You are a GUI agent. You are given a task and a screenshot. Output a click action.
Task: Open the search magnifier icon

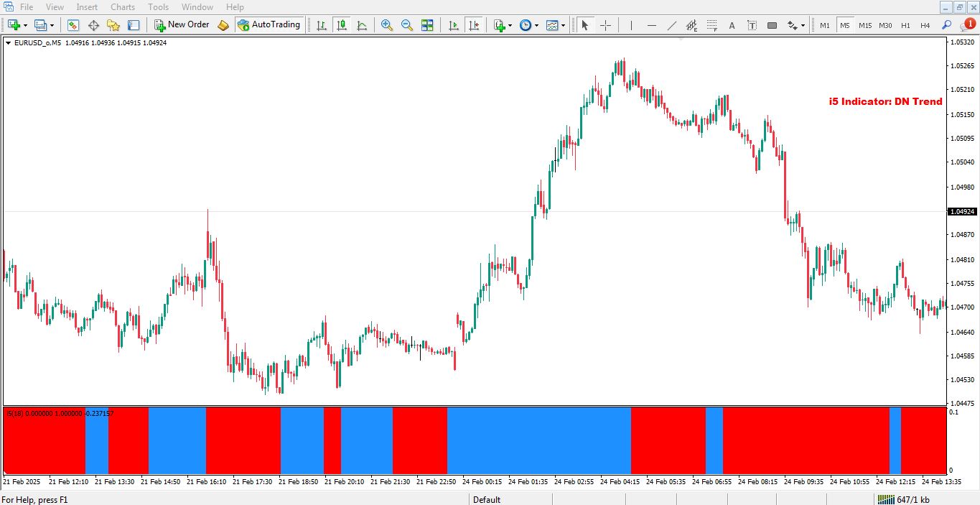[947, 25]
